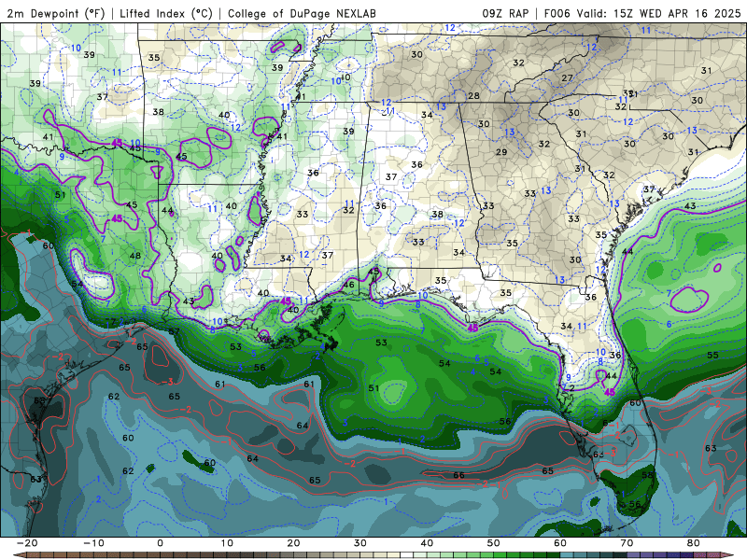Click the dewpoint value 48 on the map
The height and width of the screenshot is (560, 747).
135,255
